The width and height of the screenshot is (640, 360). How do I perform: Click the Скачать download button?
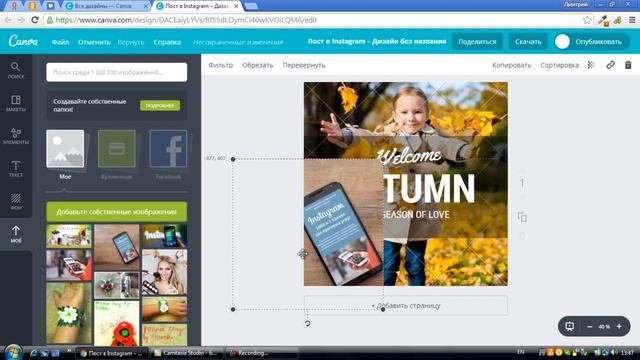click(x=528, y=42)
